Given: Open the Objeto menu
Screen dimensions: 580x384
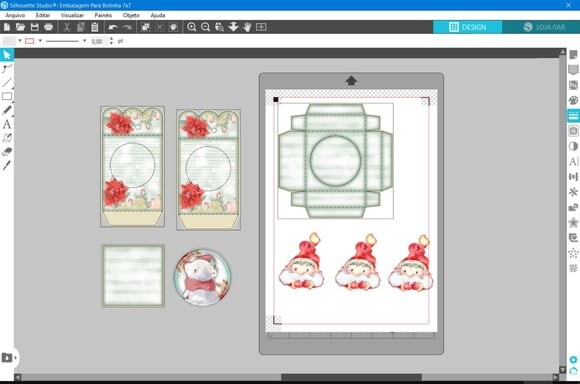Looking at the screenshot, I should click(x=131, y=15).
